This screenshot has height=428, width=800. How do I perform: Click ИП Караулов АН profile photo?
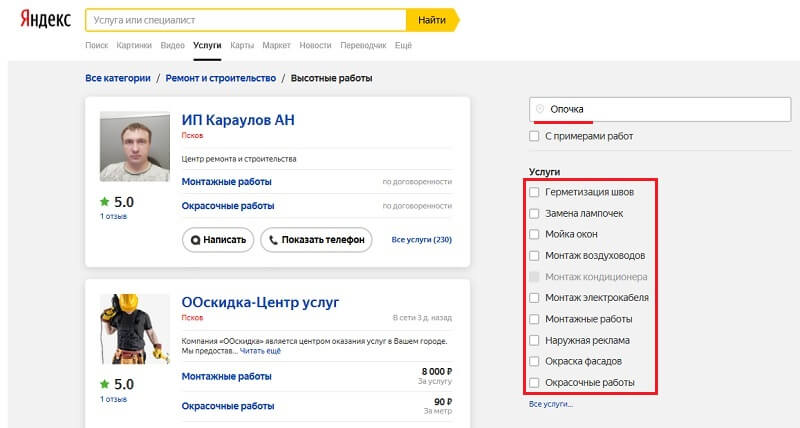[x=135, y=146]
